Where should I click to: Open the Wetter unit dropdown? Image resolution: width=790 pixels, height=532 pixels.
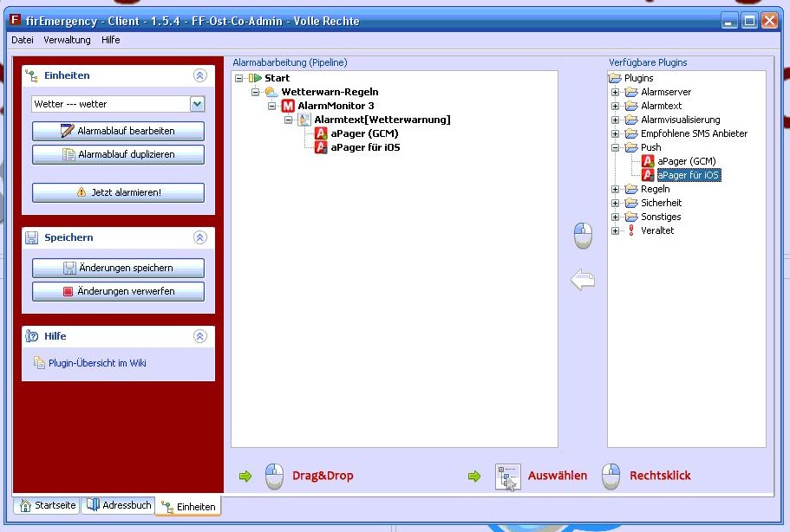[x=197, y=104]
